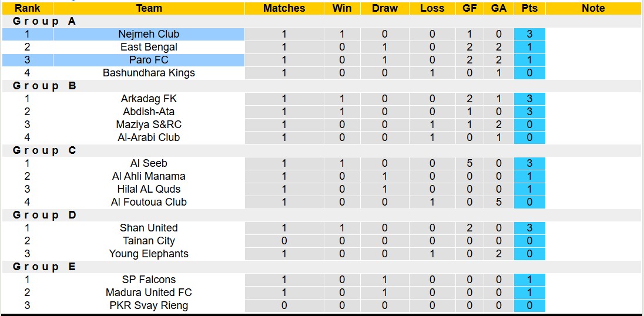Image resolution: width=644 pixels, height=316 pixels.
Task: Open the East Bengal team link
Action: point(149,47)
